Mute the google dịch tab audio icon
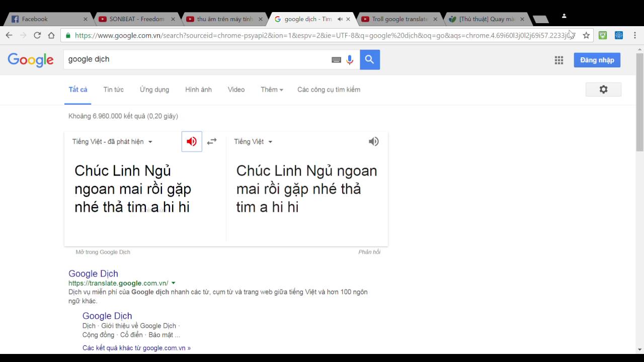This screenshot has height=362, width=644. coord(340,19)
